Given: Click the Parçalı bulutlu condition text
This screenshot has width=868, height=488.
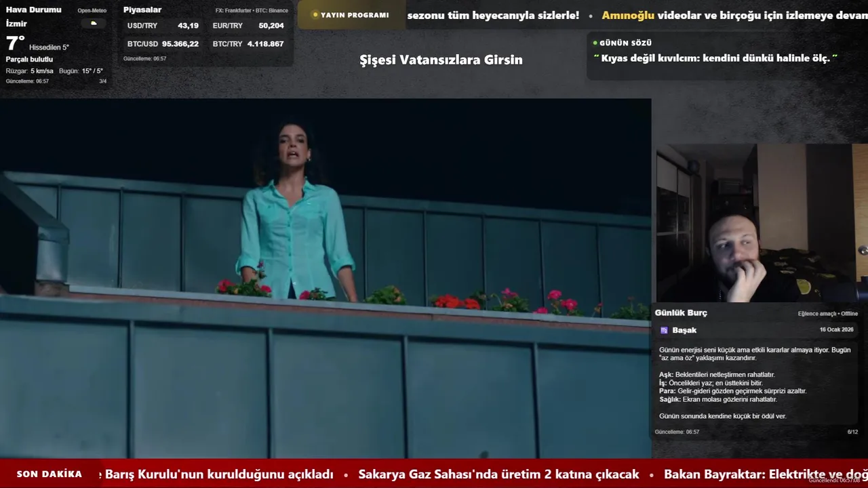Looking at the screenshot, I should pos(29,60).
